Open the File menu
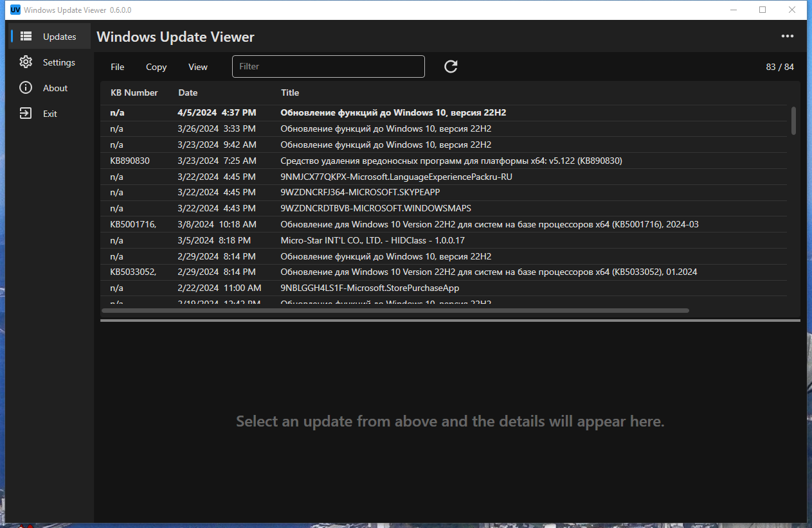 118,67
